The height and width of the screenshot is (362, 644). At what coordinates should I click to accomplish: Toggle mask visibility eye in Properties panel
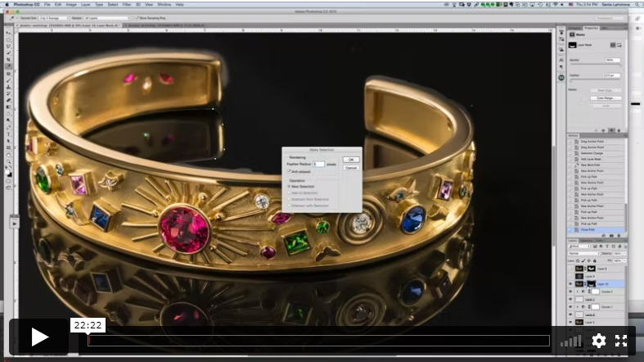(611, 130)
